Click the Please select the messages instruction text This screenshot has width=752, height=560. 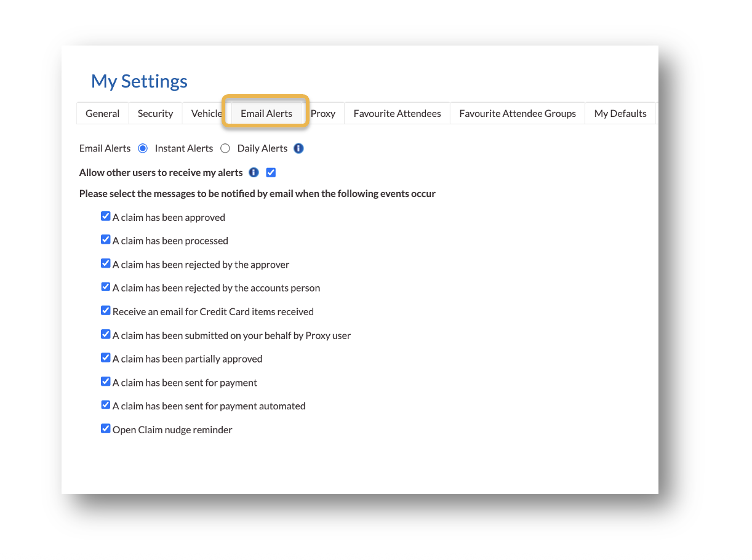tap(257, 193)
